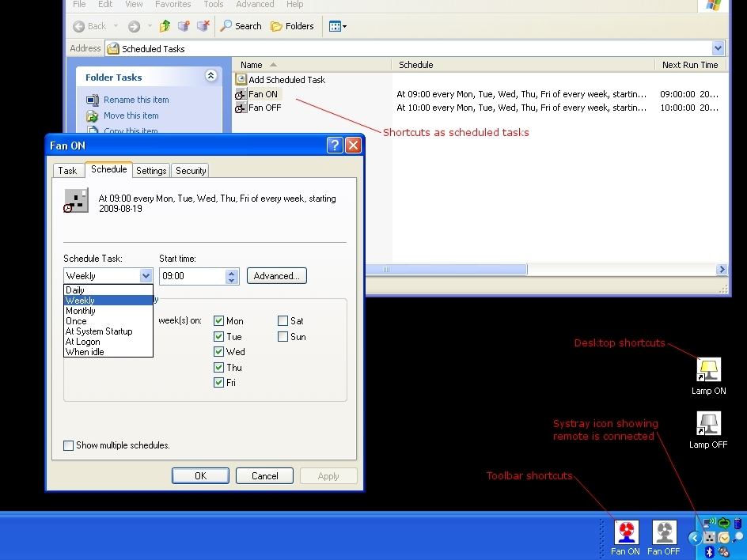The height and width of the screenshot is (560, 747).
Task: Sort by the Name column header
Action: click(x=312, y=65)
